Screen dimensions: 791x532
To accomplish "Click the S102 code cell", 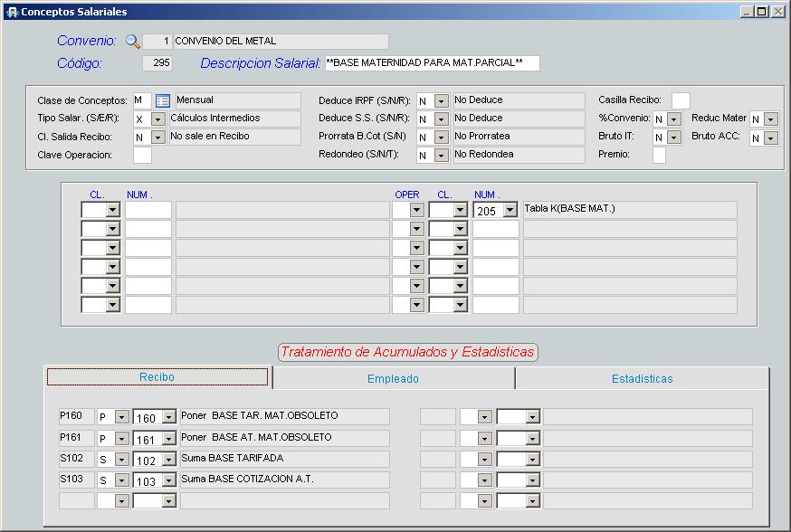I will pos(77,459).
